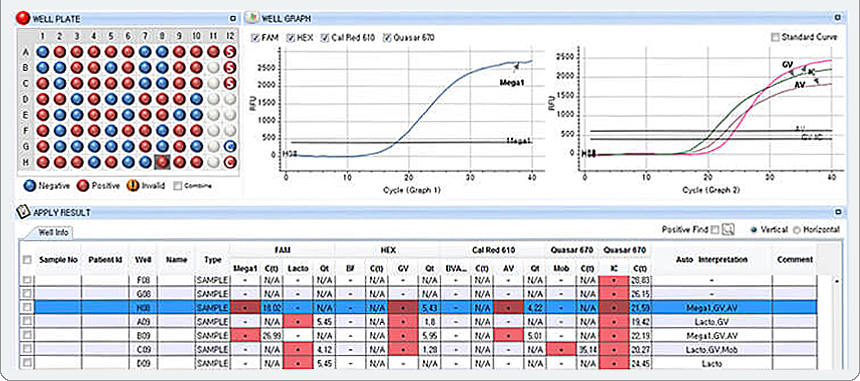Uncheck the FAM channel checkbox
This screenshot has height=381, width=860.
[255, 38]
